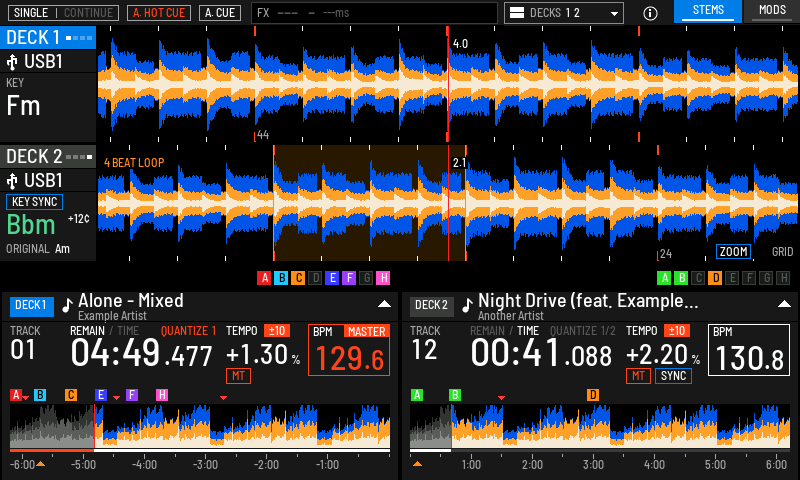Change Deck 1 tempo range ±10
Screen dimensions: 800x480
pos(277,331)
